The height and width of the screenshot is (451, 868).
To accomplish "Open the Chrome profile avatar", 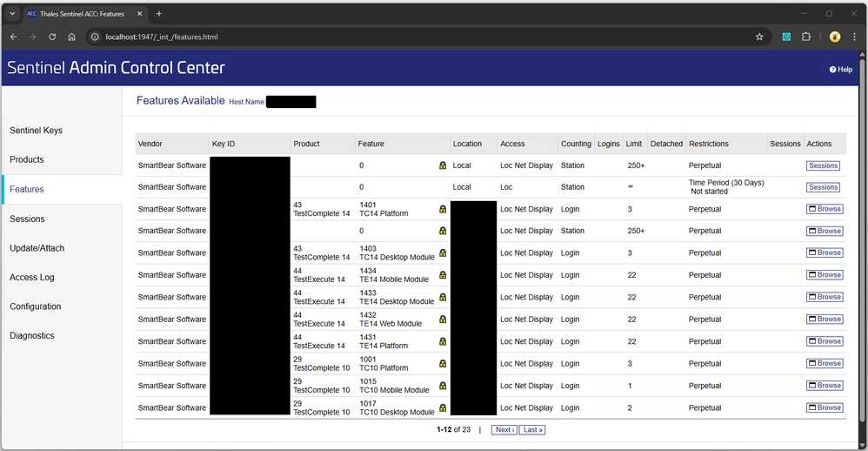I will (835, 37).
